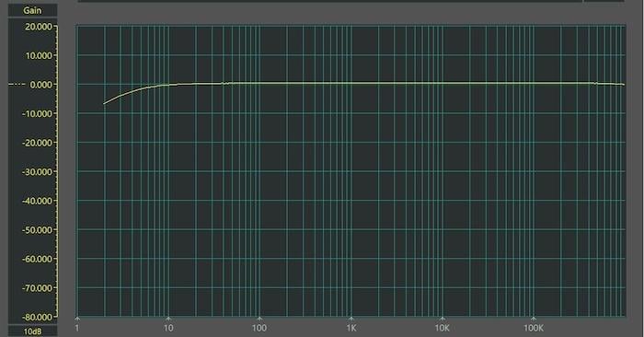
Task: Click the yellow gain ruler tick strip
Action: (56, 172)
